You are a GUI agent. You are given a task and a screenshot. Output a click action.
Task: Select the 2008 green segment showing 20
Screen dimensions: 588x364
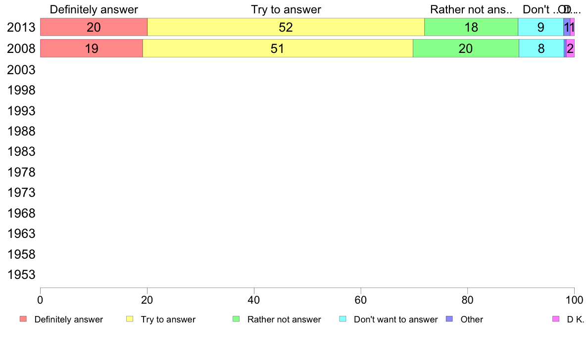point(466,48)
